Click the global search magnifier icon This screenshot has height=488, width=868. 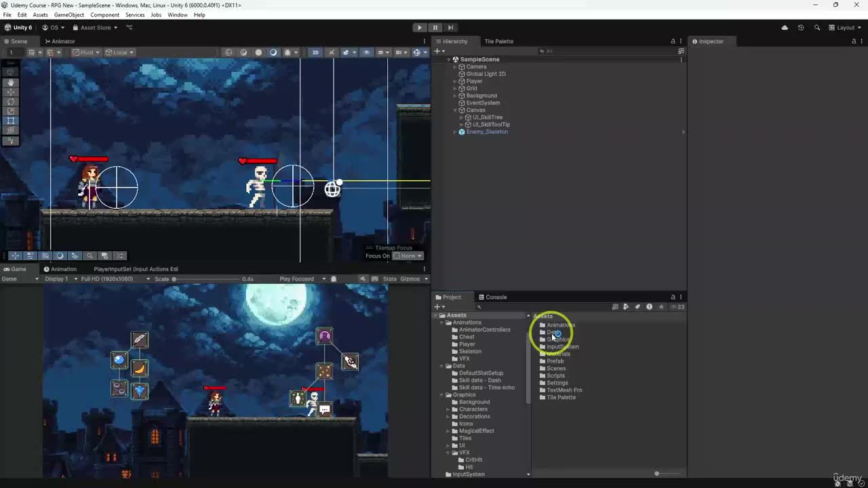point(817,28)
